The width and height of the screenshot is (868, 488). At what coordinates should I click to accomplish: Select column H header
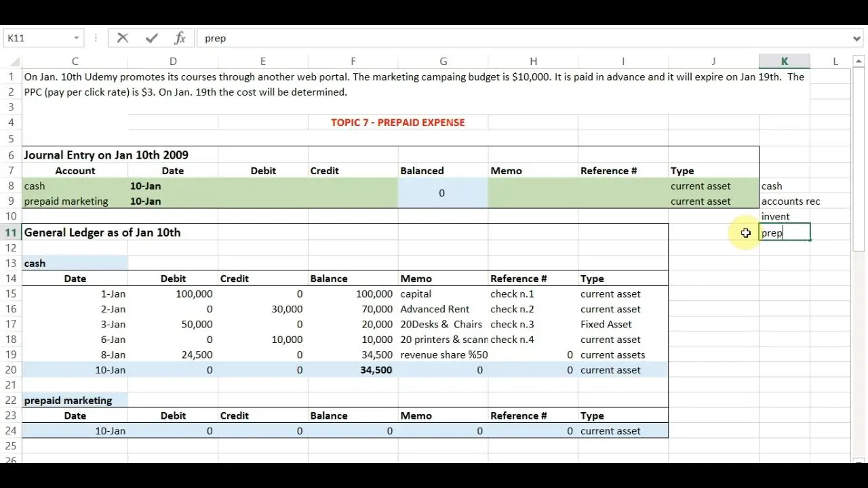[x=533, y=61]
